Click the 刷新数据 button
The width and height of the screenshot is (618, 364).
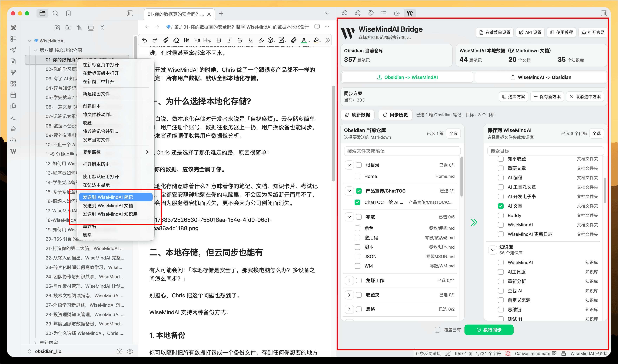click(357, 115)
